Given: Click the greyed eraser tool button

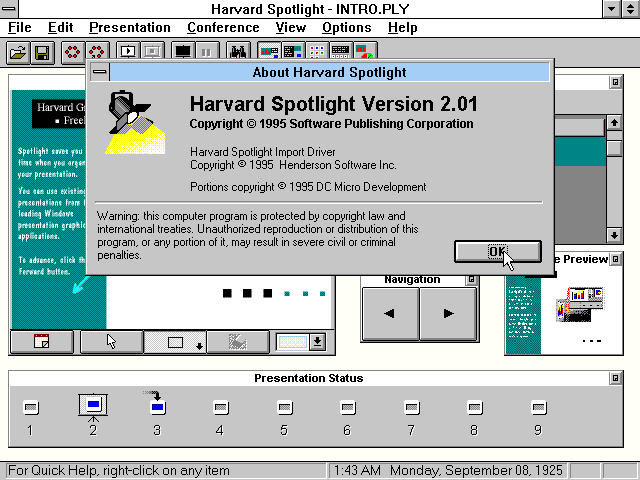Looking at the screenshot, I should point(238,342).
